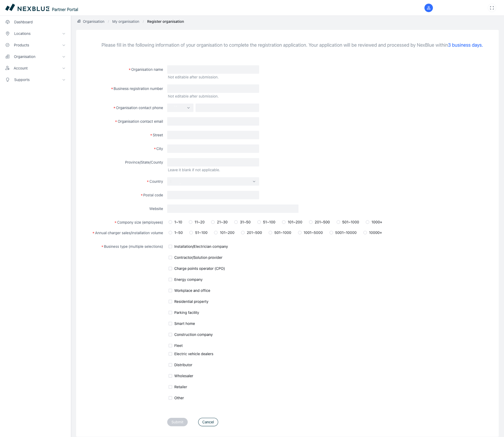Screen dimensions: 504x437
Task: Check Charge points operator (CPO) checkbox
Action: (170, 269)
